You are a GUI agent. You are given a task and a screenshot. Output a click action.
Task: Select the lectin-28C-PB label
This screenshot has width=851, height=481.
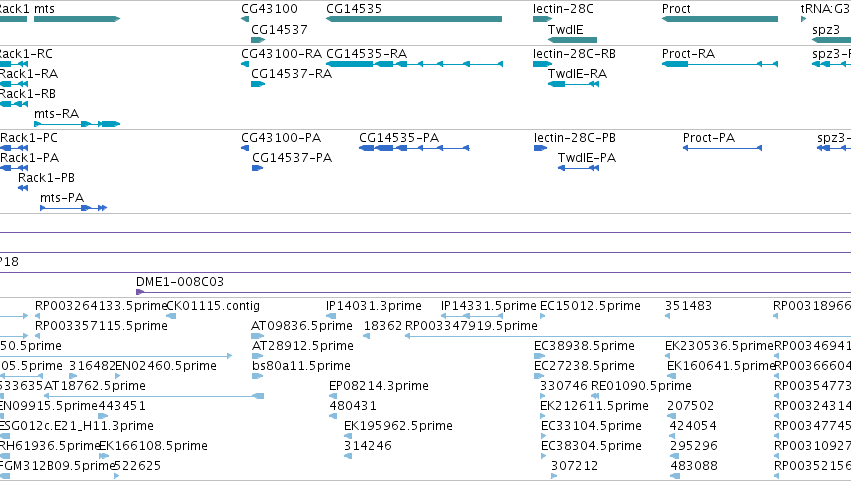pyautogui.click(x=575, y=138)
